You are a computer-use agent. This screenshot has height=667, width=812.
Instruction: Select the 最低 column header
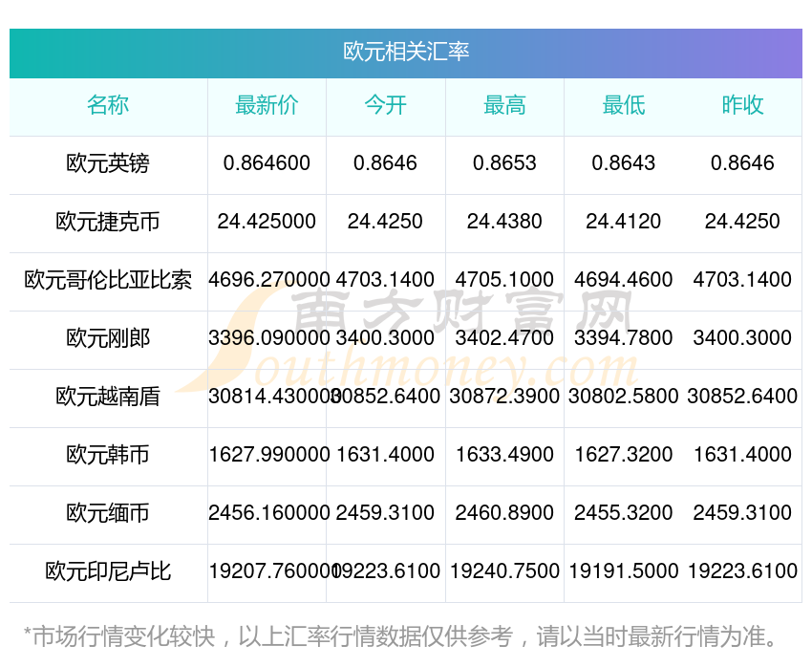point(624,105)
